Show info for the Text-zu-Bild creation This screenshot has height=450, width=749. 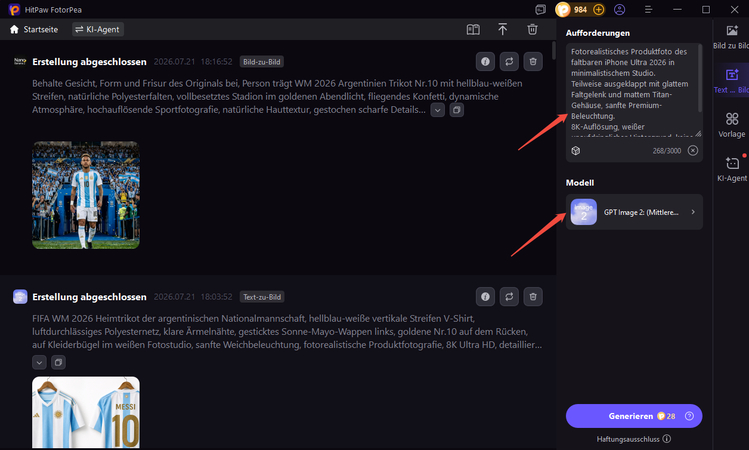pos(485,297)
